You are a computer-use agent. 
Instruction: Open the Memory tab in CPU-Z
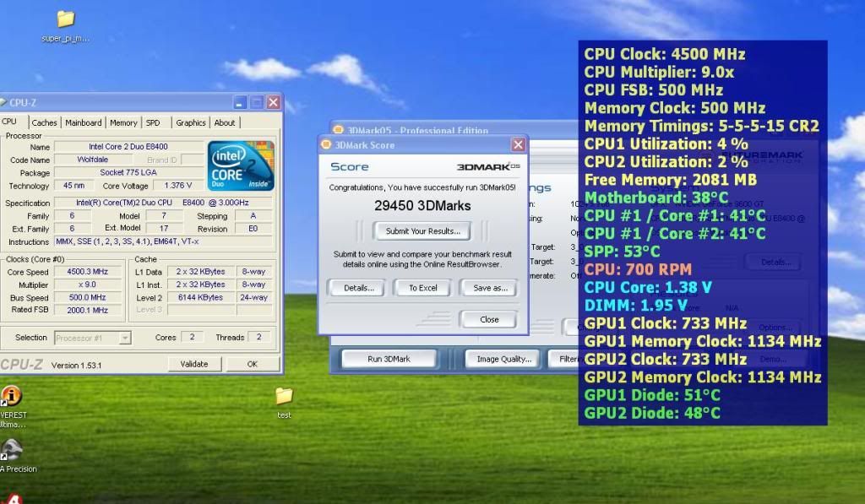pos(123,123)
